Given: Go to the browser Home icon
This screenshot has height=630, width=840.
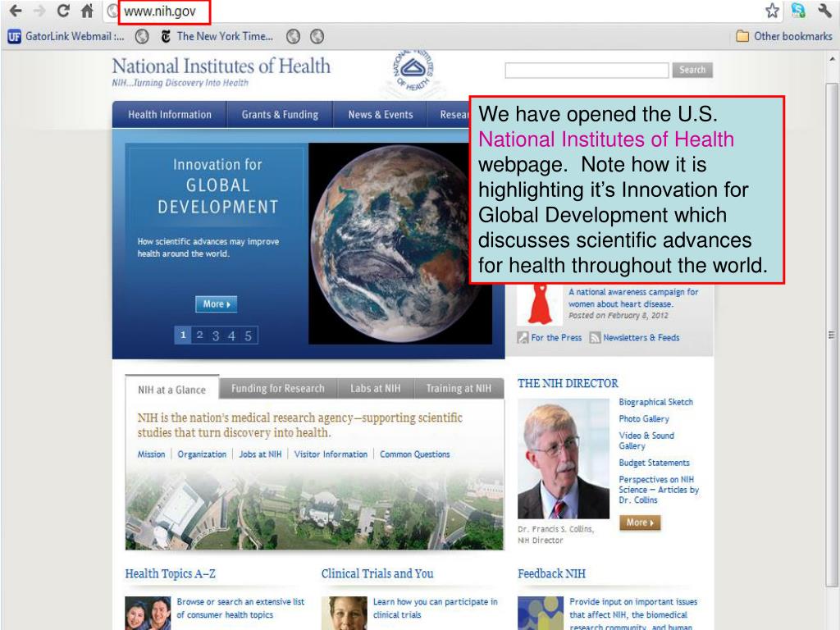Looking at the screenshot, I should (x=87, y=10).
